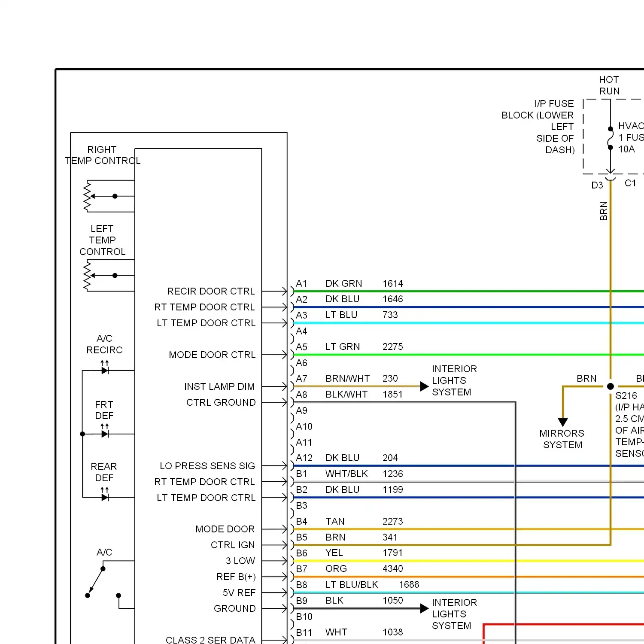Screen dimensions: 644x644
Task: Select the "LO PRESS SENS SIG" signal name
Action: (207, 466)
